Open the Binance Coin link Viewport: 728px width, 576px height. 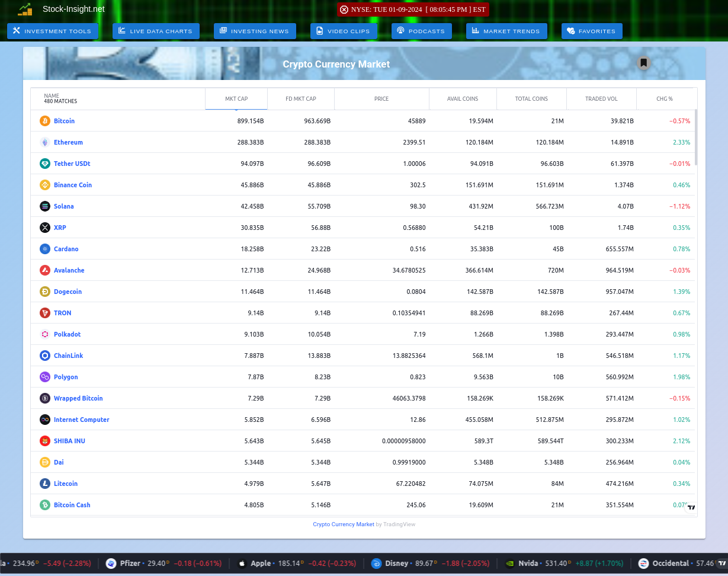pos(73,185)
